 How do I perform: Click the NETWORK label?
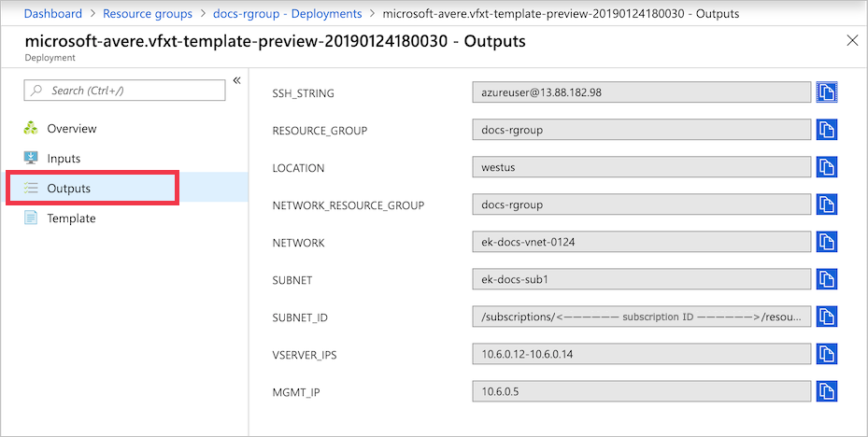click(298, 243)
